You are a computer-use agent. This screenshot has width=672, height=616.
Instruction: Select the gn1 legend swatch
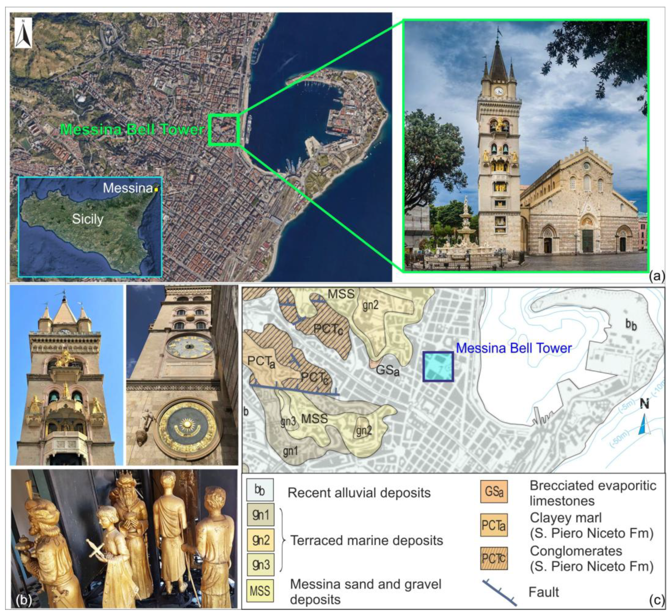(260, 515)
